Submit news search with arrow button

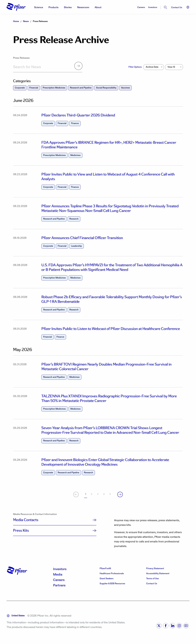pos(78,66)
